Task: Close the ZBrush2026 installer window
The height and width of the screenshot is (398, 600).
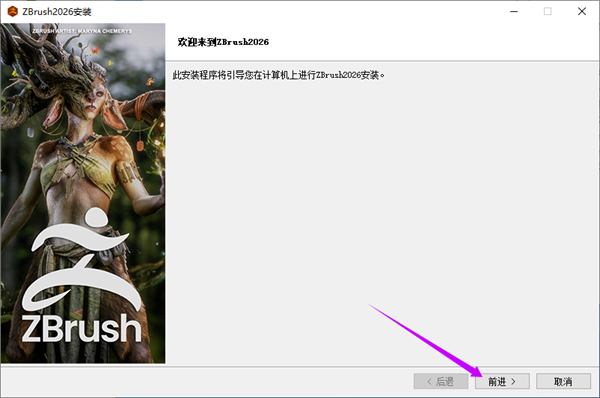Action: coord(582,11)
